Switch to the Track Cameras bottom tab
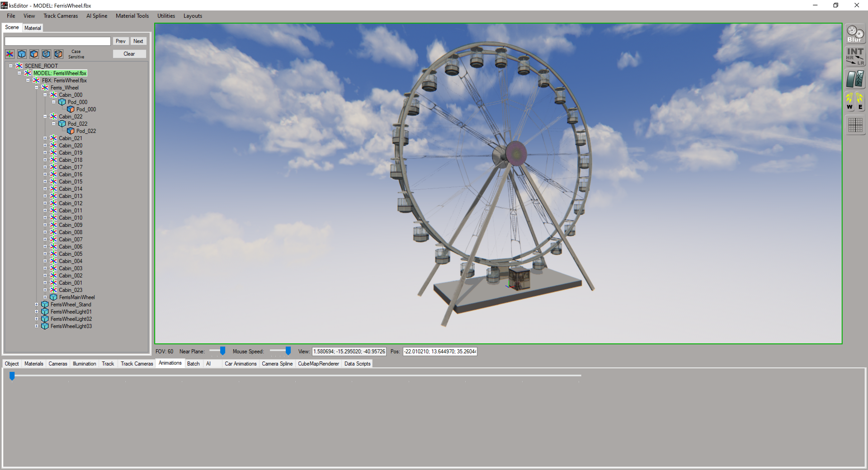868x470 pixels. [x=137, y=364]
